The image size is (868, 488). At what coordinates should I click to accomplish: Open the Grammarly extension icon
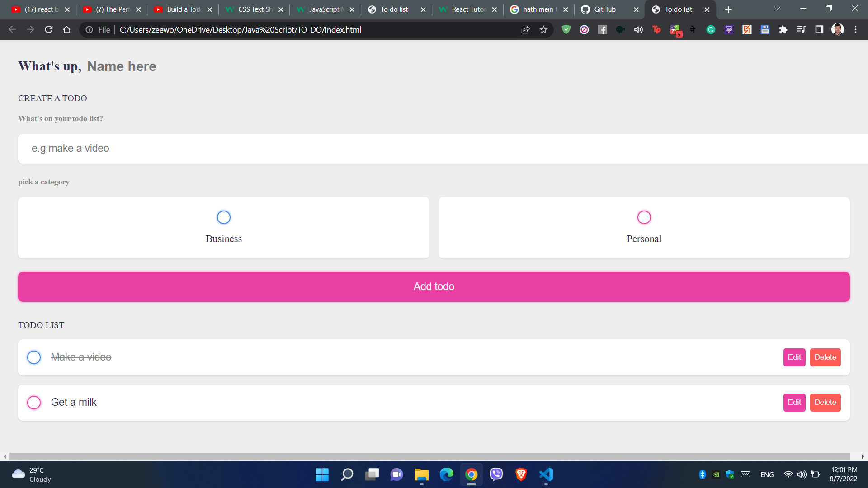(711, 30)
